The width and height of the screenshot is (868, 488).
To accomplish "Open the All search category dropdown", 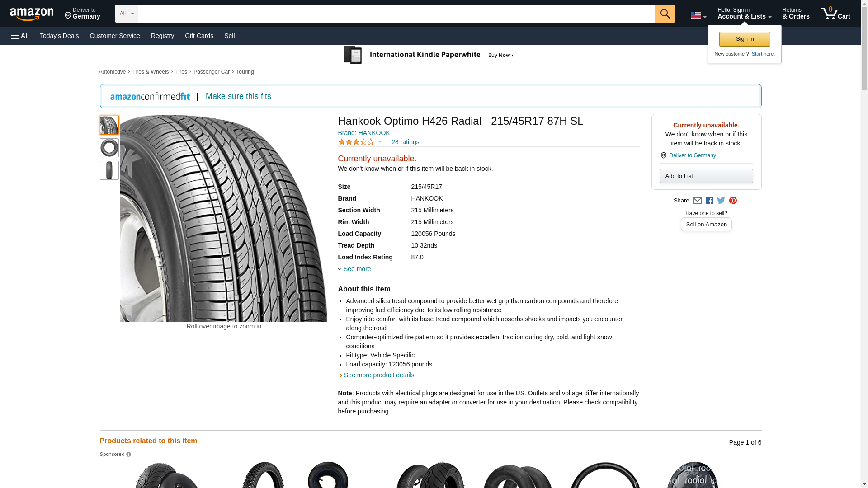I will [126, 14].
